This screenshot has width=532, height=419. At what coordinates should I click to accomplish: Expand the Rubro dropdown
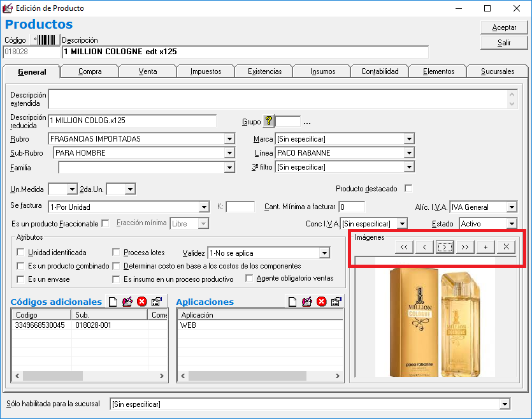pos(229,139)
